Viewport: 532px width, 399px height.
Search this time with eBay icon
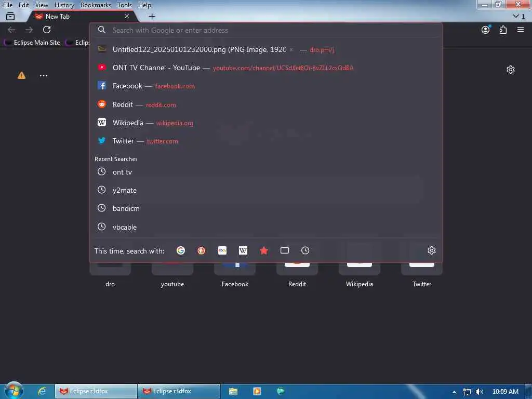(222, 250)
